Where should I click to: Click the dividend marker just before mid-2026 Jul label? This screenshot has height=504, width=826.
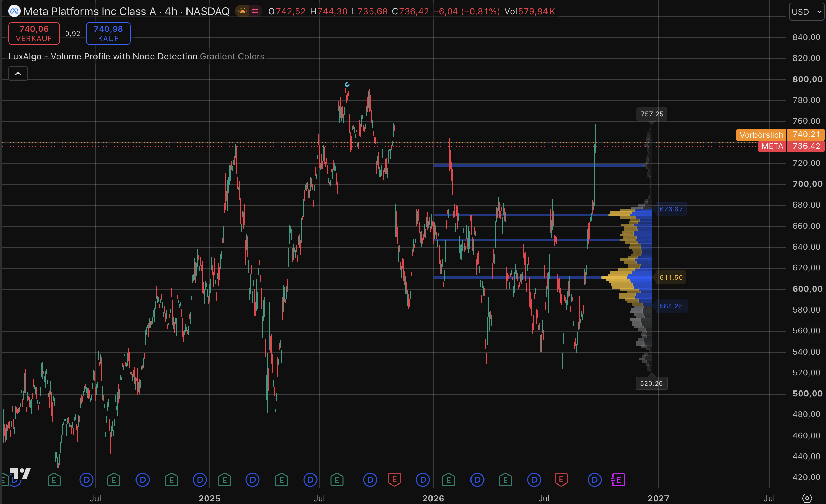tap(534, 480)
